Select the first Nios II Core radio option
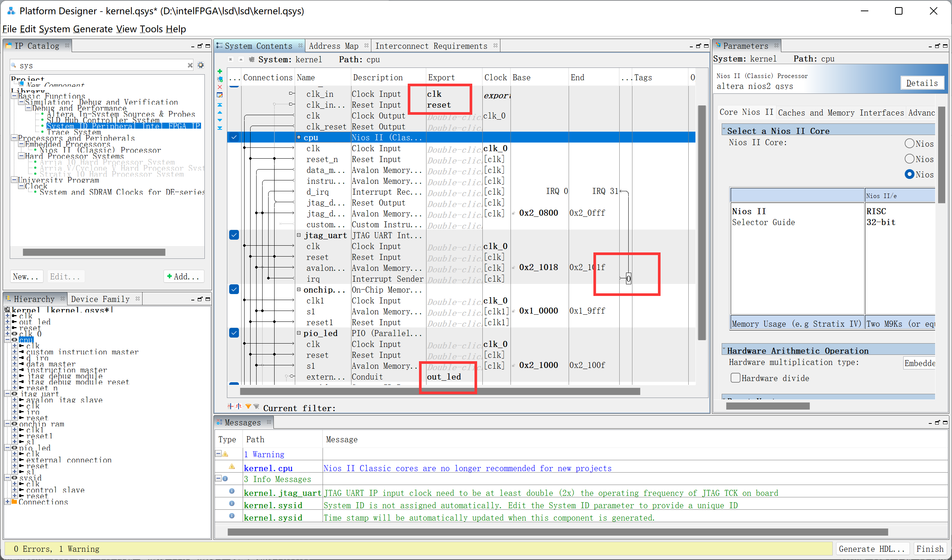The height and width of the screenshot is (560, 952). [x=909, y=143]
